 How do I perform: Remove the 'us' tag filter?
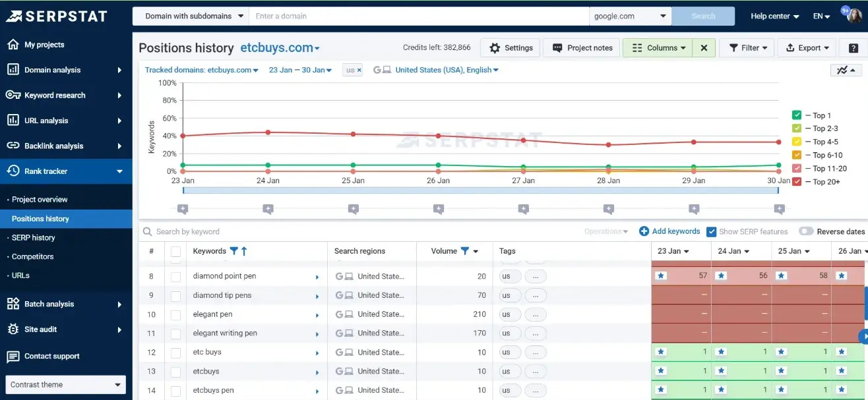[359, 70]
